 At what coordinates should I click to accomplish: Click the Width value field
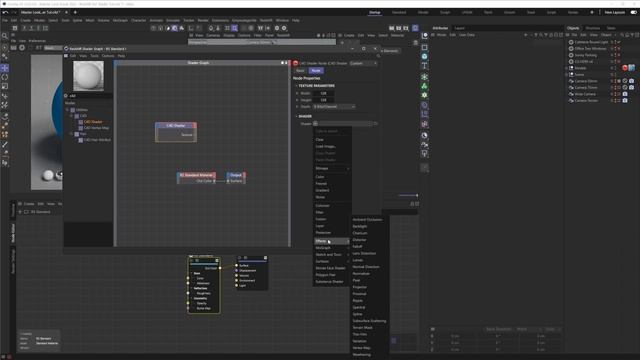click(x=324, y=93)
